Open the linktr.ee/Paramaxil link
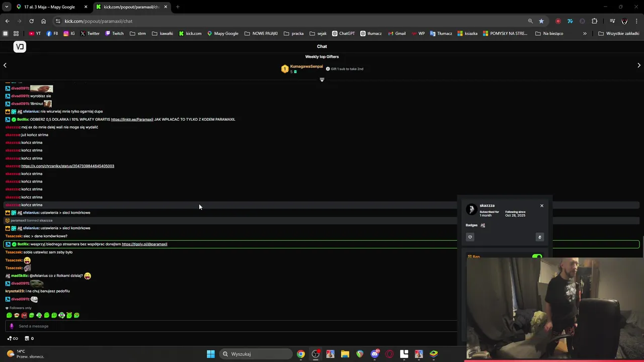 coord(132,120)
